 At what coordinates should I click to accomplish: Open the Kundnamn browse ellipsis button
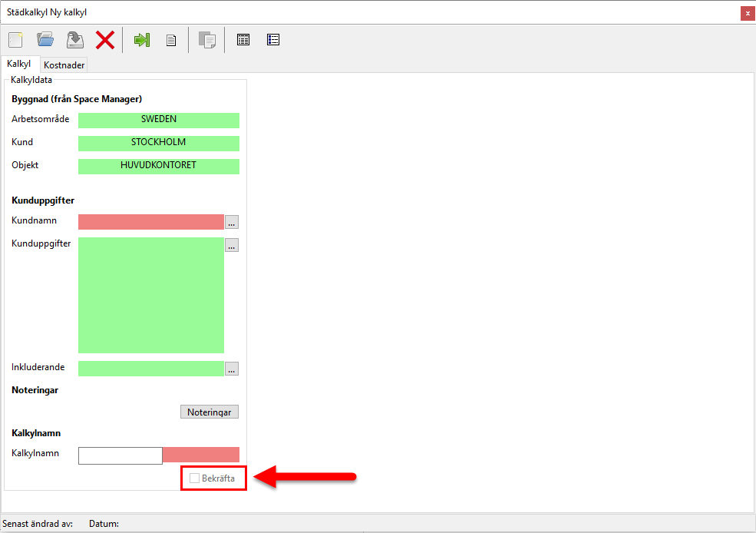232,222
